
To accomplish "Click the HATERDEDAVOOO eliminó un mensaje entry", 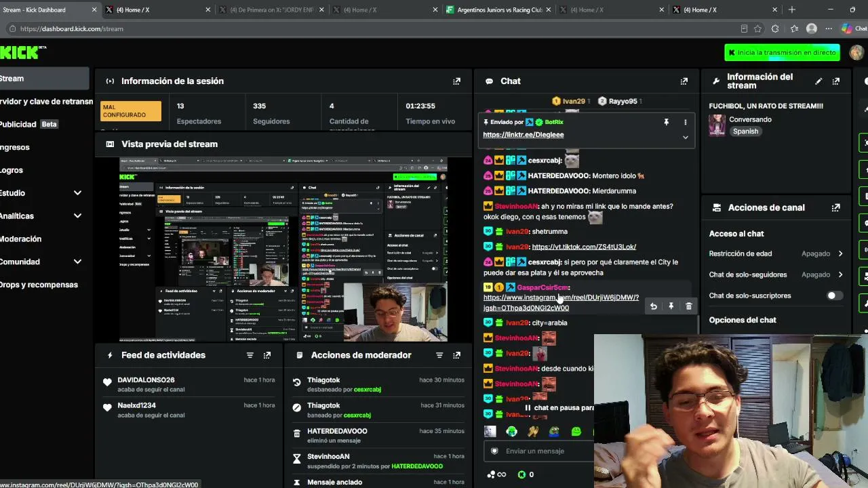I will pyautogui.click(x=377, y=435).
